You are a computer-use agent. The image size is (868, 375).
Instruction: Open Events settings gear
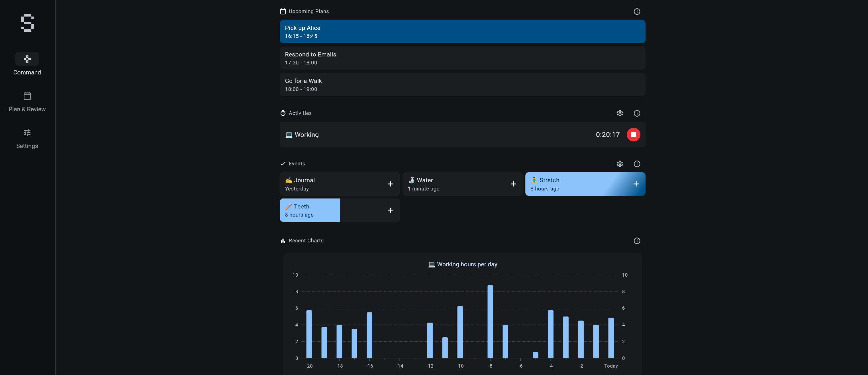click(x=620, y=164)
